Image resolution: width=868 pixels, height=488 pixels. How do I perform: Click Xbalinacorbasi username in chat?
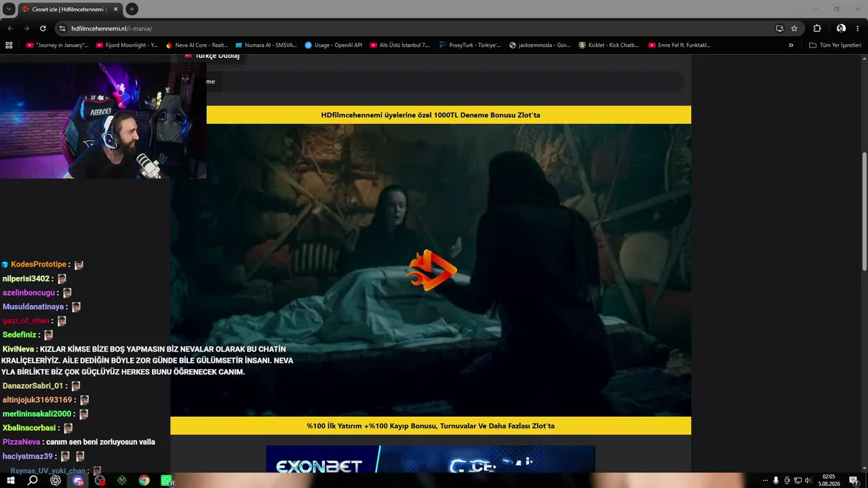[29, 428]
